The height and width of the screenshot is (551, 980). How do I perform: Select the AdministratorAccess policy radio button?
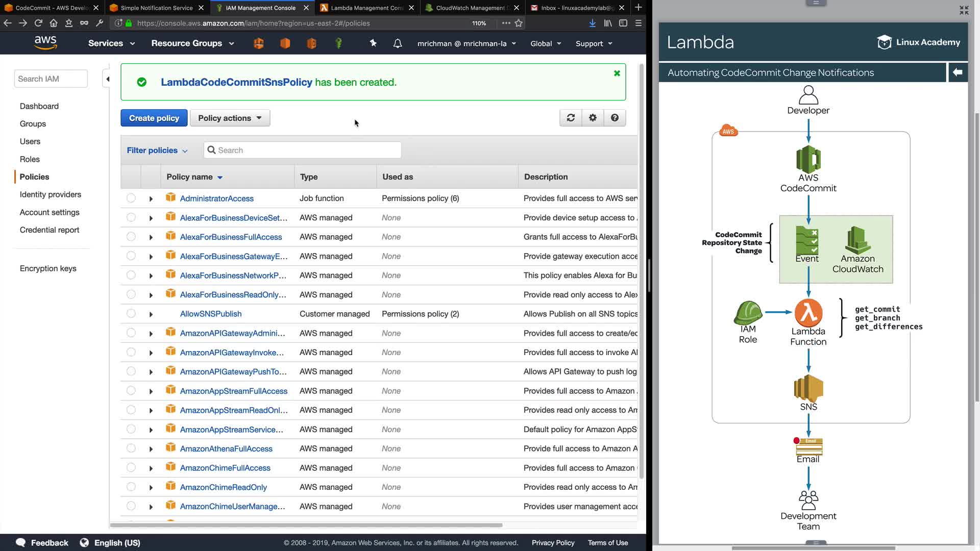tap(131, 198)
